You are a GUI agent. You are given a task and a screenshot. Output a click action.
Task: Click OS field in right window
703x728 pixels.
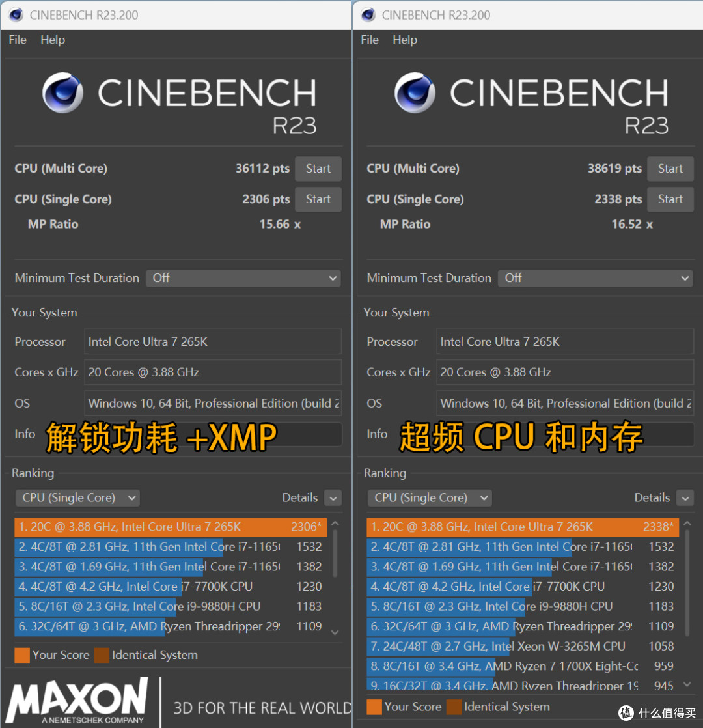pyautogui.click(x=565, y=403)
